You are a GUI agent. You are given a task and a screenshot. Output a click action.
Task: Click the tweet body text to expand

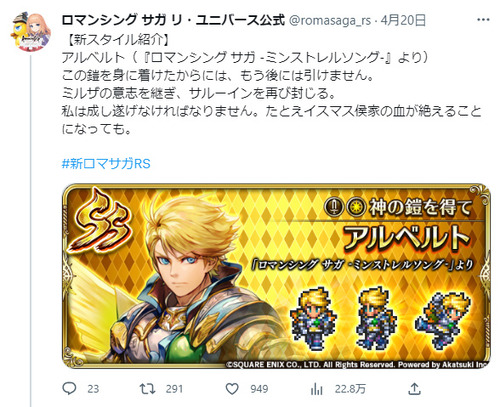272,84
